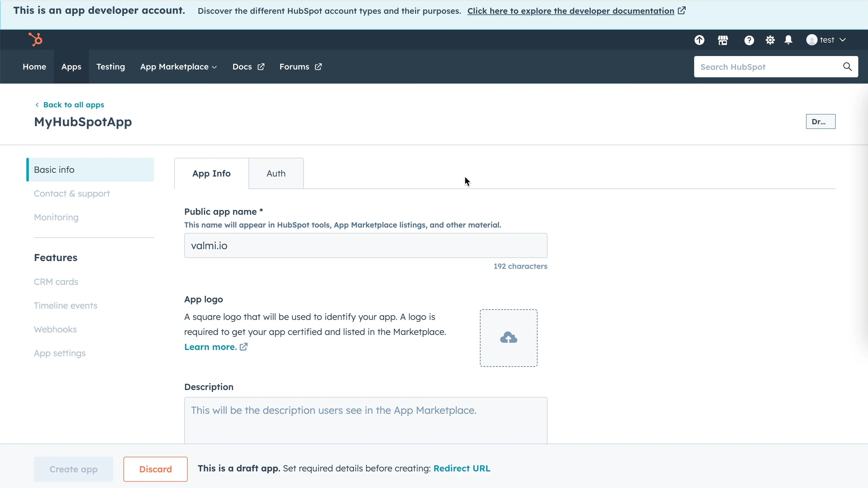Open Webhooks settings from sidebar
Screen dimensions: 868x488
point(55,329)
